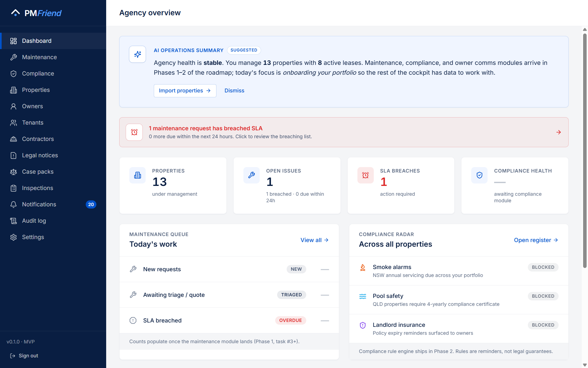This screenshot has width=588, height=368.
Task: Go to Case packs
Action: coord(53,172)
